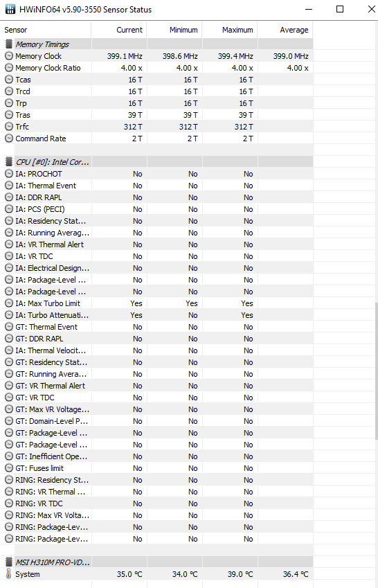This screenshot has height=588, width=378.
Task: Click the HWiNFO64 title bar app icon
Action: pos(10,10)
